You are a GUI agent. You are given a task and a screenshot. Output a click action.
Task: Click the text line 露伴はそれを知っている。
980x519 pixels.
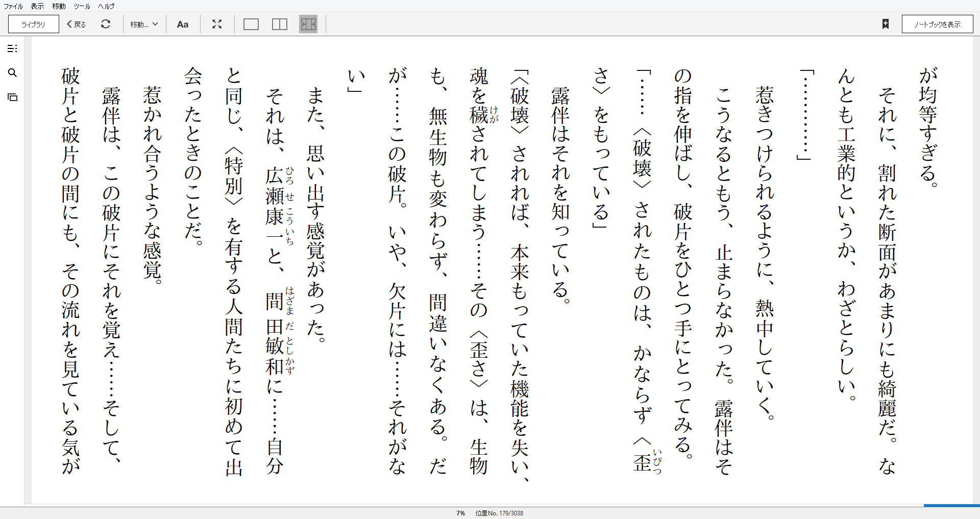coord(560,195)
